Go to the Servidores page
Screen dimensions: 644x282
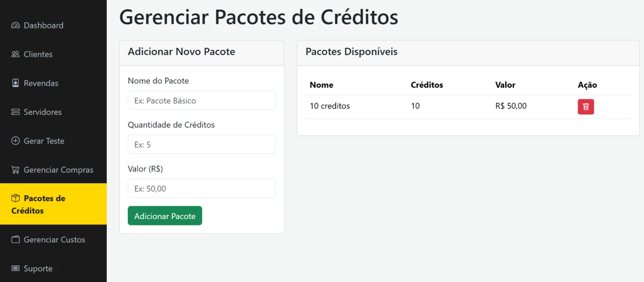point(53,112)
